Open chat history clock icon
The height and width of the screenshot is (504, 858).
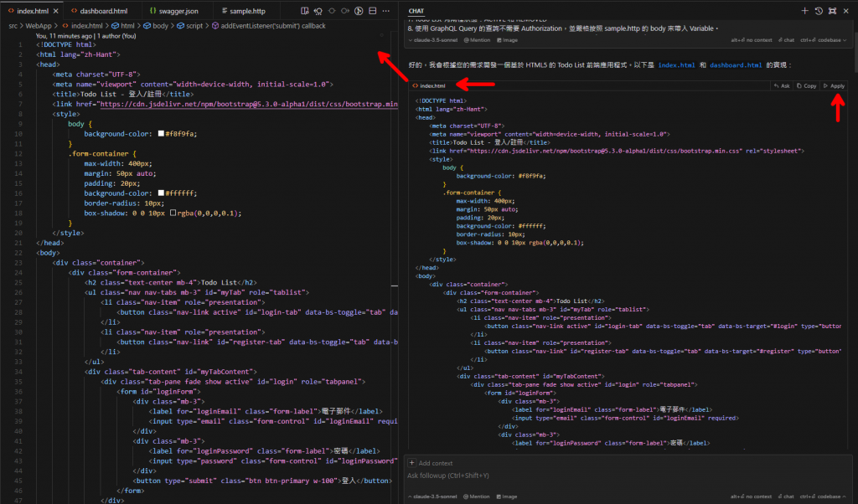[819, 11]
